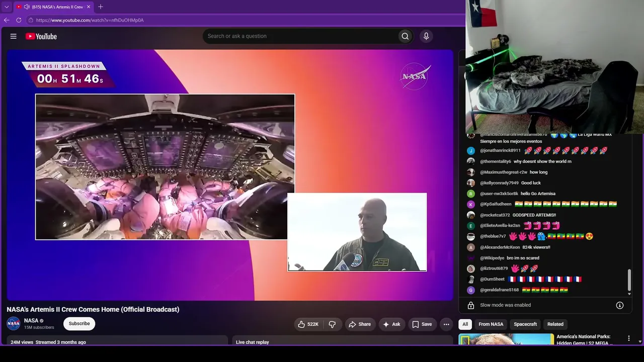Switch to the NASA Artemis II browser tab
Viewport: 644px width, 362px height.
(53, 7)
